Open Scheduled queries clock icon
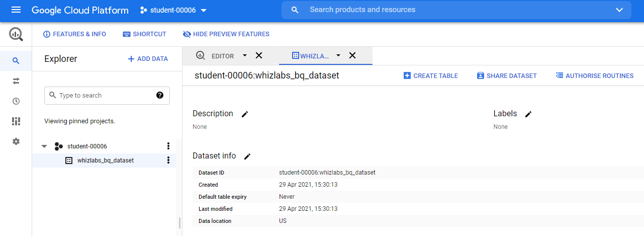Viewport: 644px width, 236px height. pos(16,101)
